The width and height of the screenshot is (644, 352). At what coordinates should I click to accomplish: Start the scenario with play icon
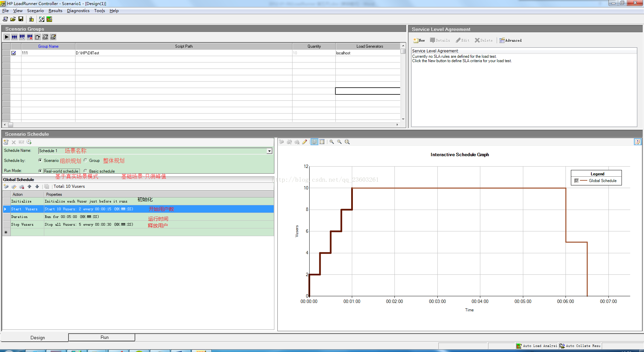click(7, 37)
